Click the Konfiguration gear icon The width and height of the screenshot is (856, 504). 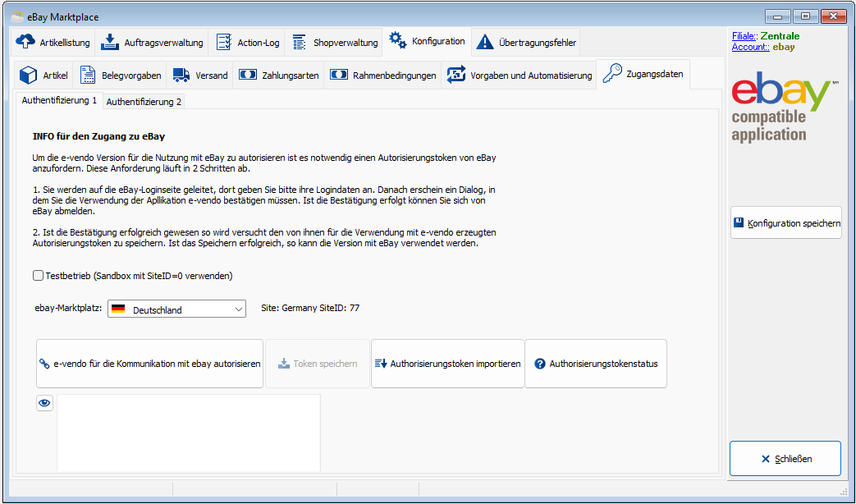coord(397,40)
